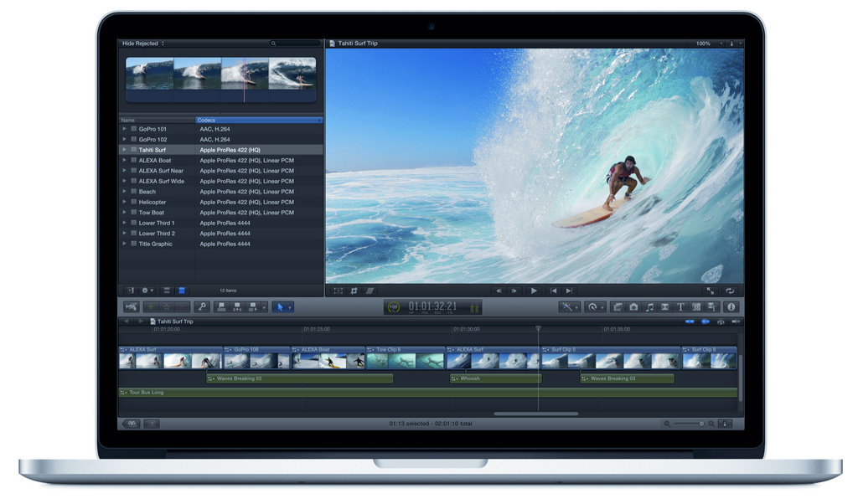Select the arrow Select tool
Image resolution: width=858 pixels, height=504 pixels.
coord(281,306)
